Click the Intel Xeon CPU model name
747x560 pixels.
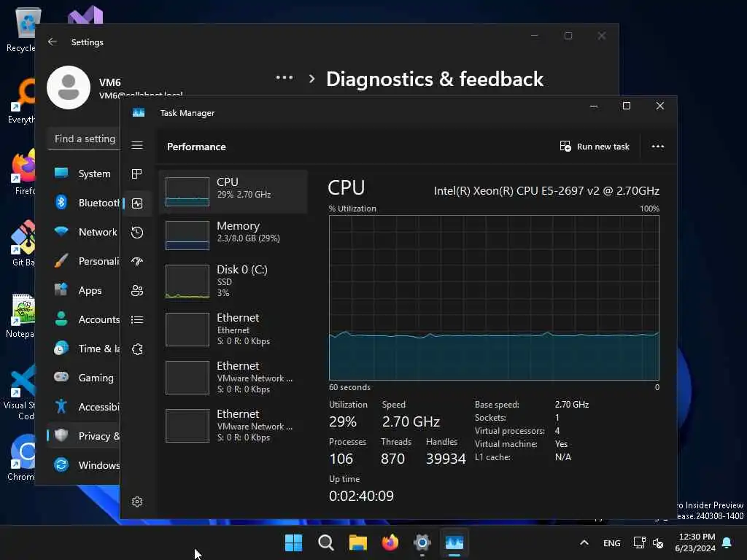(546, 191)
